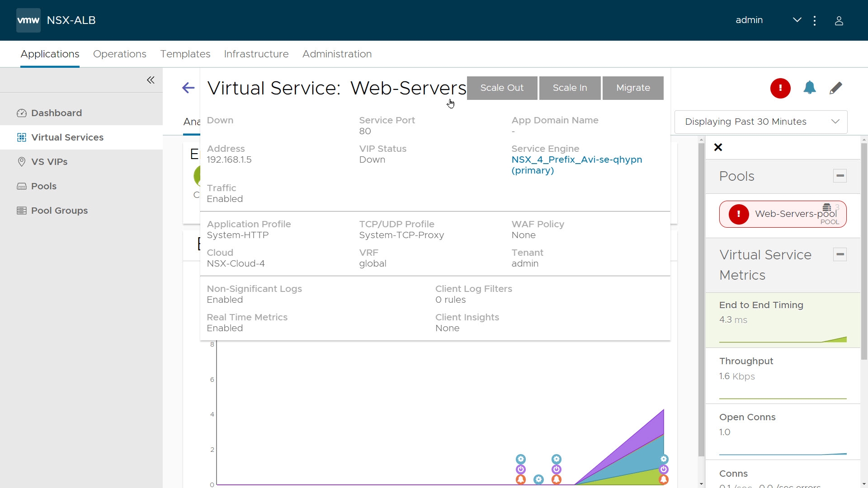
Task: Open the three-dot menu in header
Action: [815, 21]
